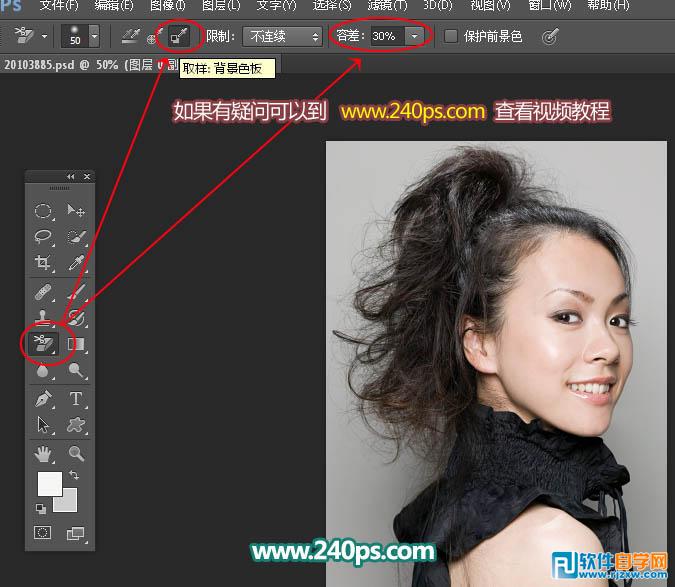Open the 选择(S) menu
This screenshot has width=675, height=587.
(x=332, y=6)
